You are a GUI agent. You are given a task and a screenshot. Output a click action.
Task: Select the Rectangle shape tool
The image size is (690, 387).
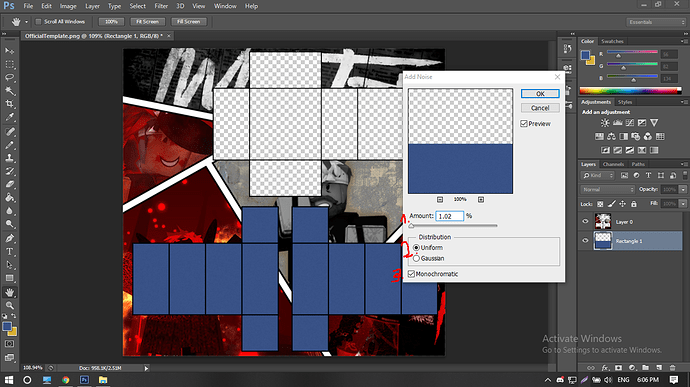(9, 278)
